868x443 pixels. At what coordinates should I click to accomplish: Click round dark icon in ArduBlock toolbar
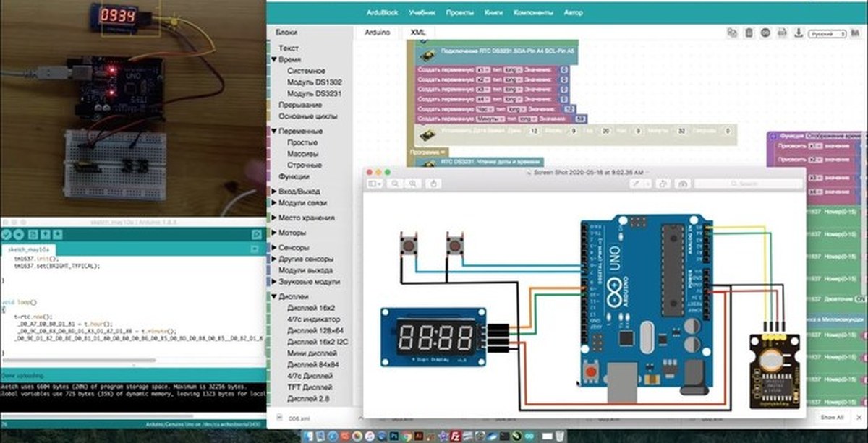765,33
